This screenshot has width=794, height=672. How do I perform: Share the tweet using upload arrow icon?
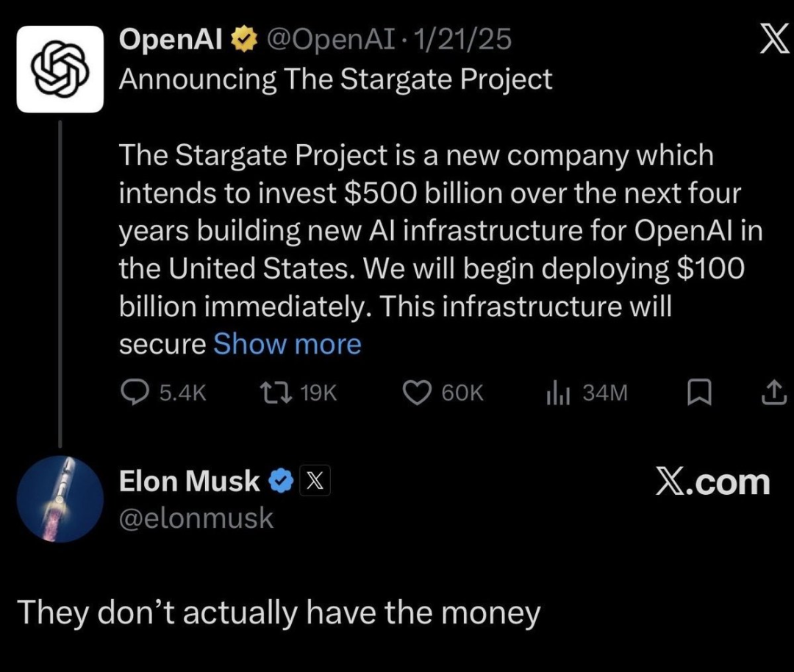(x=772, y=394)
